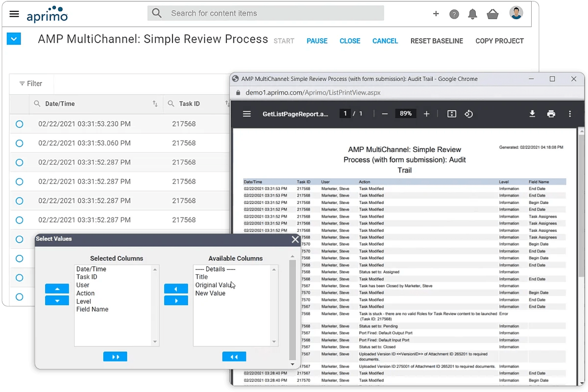Expand the blue project dropdown chevron
Image resolution: width=588 pixels, height=392 pixels.
pyautogui.click(x=14, y=38)
